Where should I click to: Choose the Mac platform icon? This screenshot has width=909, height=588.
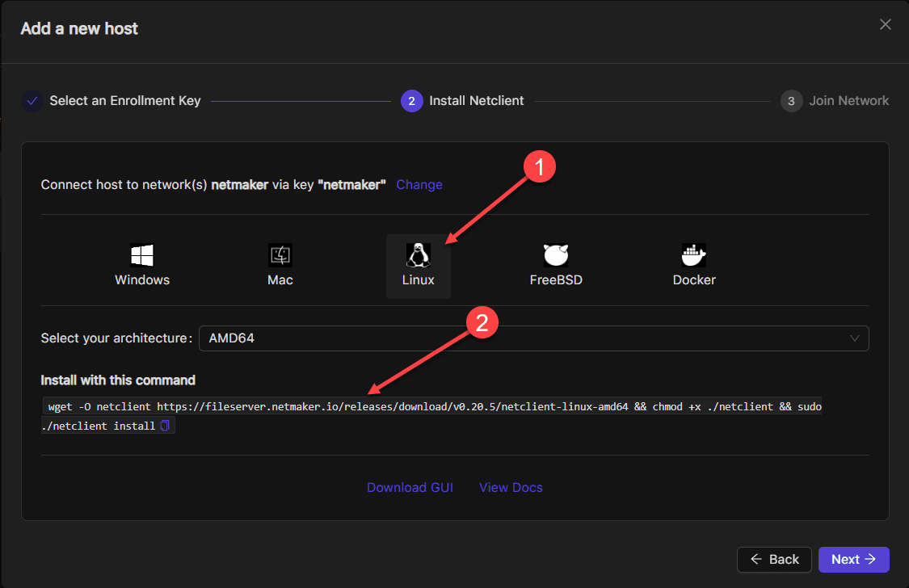coord(280,255)
